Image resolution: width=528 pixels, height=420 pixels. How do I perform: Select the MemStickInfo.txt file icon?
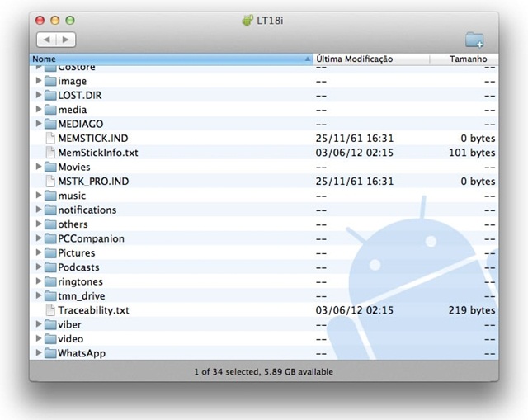[50, 153]
